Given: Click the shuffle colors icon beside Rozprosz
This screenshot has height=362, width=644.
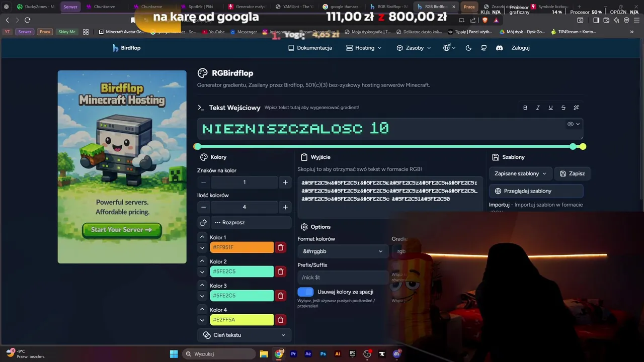Looking at the screenshot, I should (x=203, y=222).
